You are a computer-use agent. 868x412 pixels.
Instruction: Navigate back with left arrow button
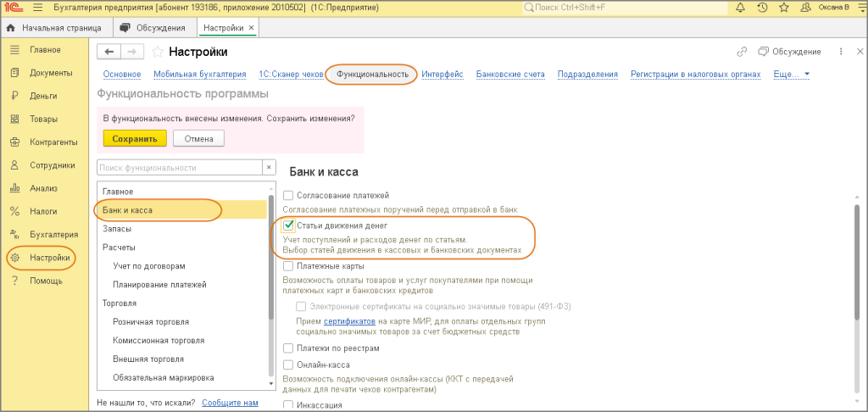point(109,52)
